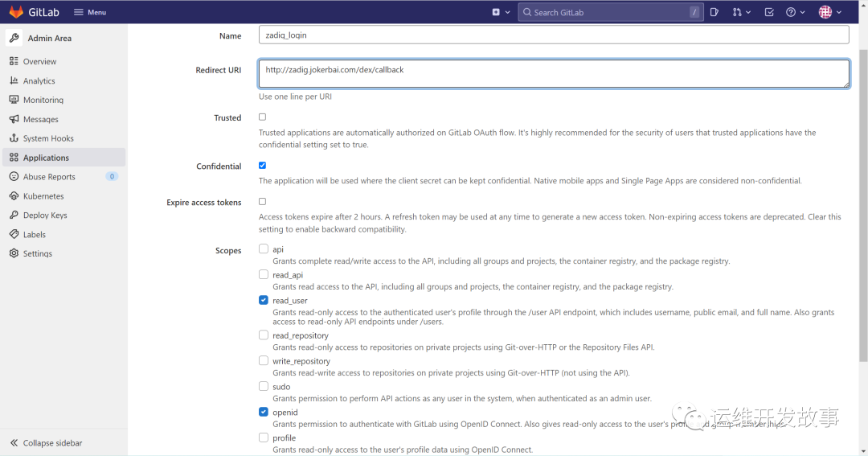Check the read_api scope checkbox
Viewport: 868px width, 456px height.
click(264, 274)
